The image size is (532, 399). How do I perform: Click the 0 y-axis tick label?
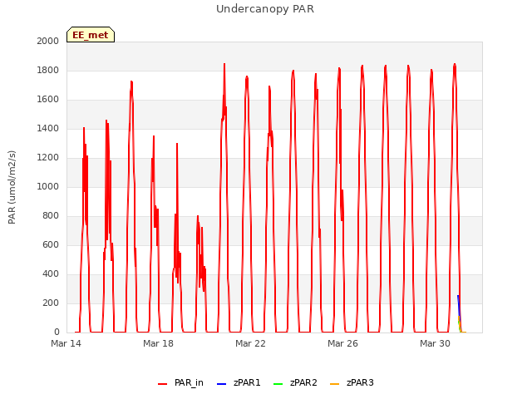[57, 332]
